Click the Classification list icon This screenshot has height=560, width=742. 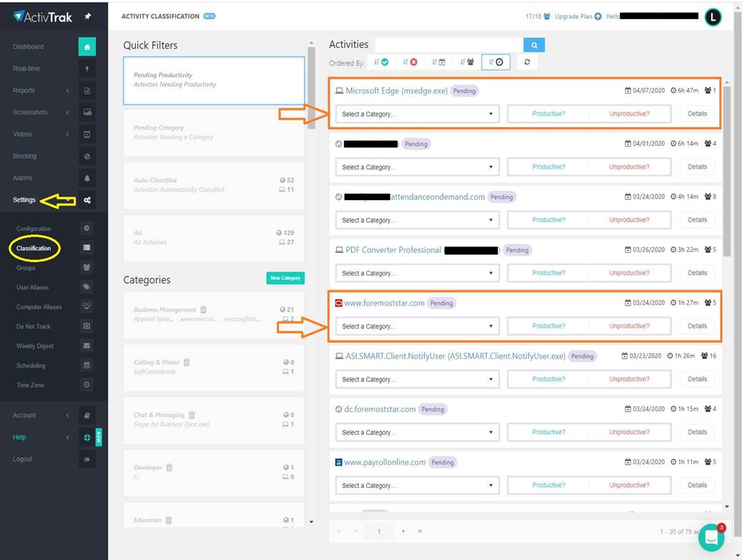[x=86, y=248]
